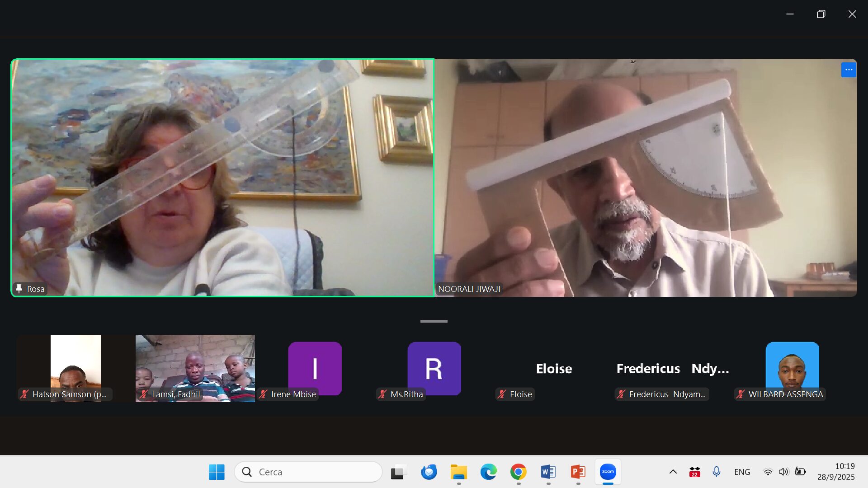Open PowerPoint from the taskbar

tap(578, 472)
